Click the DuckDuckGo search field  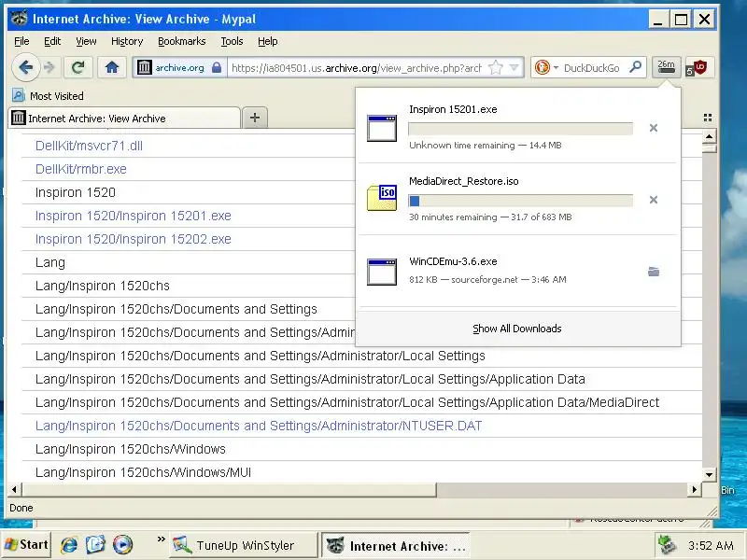[593, 67]
